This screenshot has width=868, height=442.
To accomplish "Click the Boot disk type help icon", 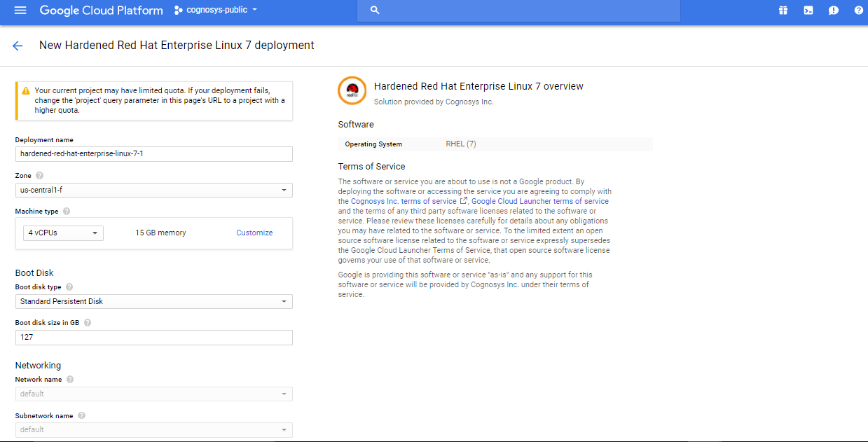I will 69,287.
